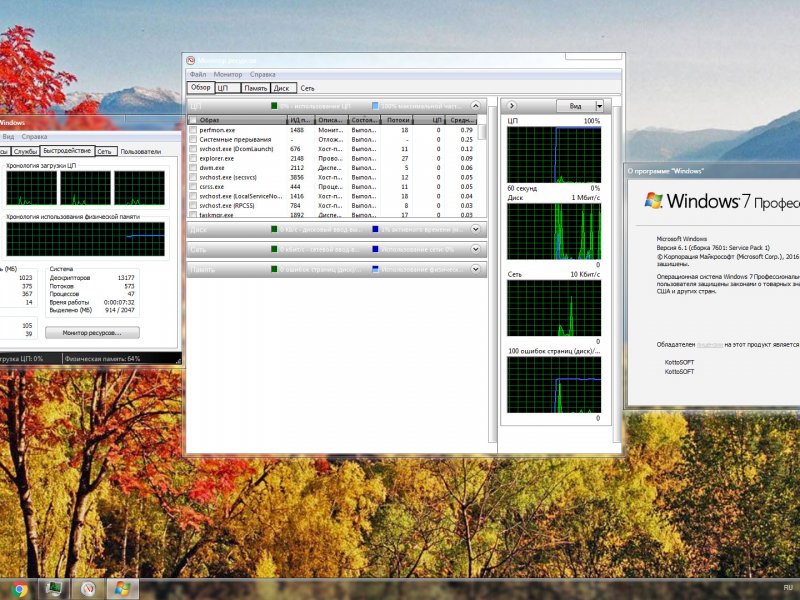The width and height of the screenshot is (800, 600).
Task: Open the Монитор menu
Action: [228, 74]
